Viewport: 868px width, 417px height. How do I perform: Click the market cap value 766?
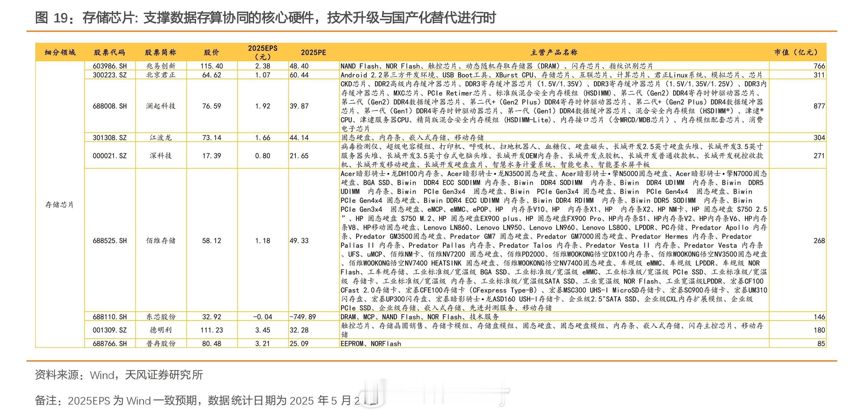[x=819, y=66]
